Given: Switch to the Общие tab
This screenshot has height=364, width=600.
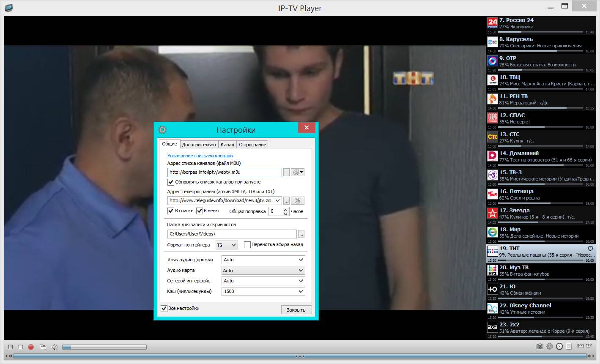Looking at the screenshot, I should click(170, 144).
